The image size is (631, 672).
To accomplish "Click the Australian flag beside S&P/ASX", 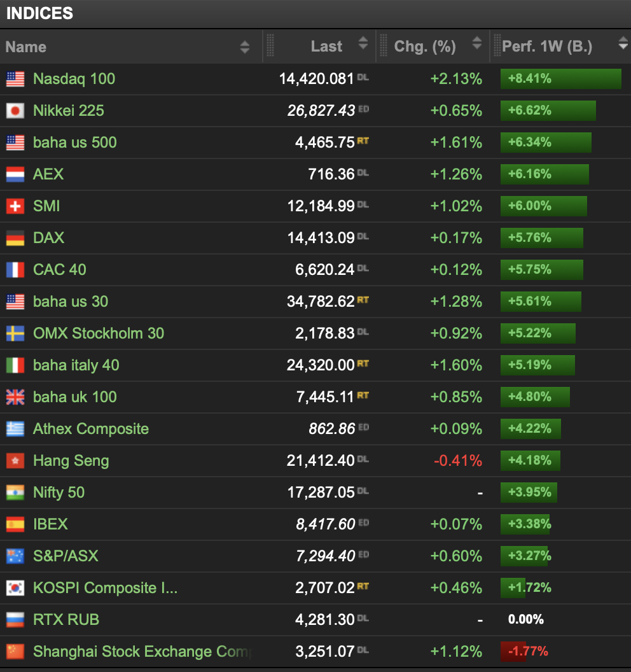I will tap(15, 556).
